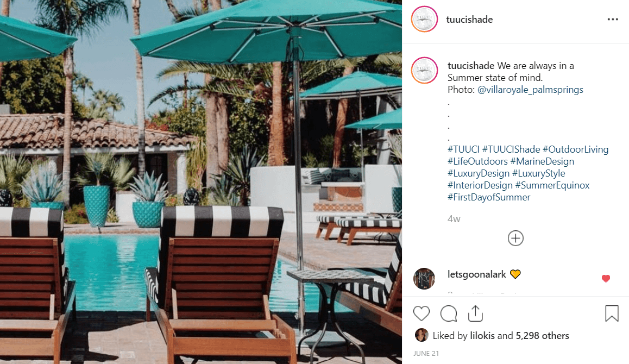629x364 pixels.
Task: Show the list of 5,298 others who liked
Action: [x=542, y=336]
